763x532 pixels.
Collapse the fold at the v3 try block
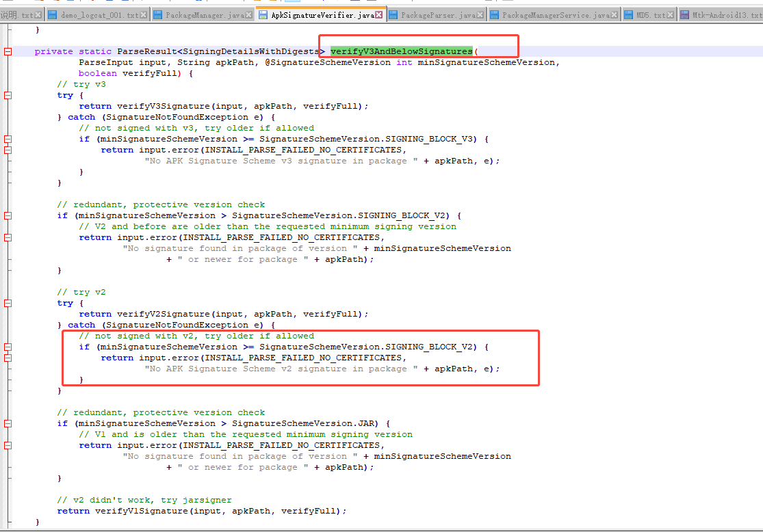[8, 95]
